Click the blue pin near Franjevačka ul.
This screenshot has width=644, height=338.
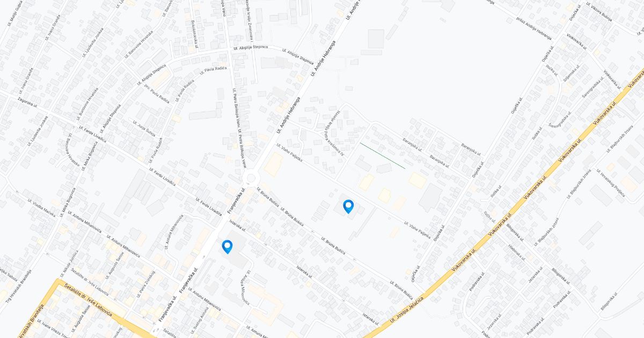click(228, 247)
